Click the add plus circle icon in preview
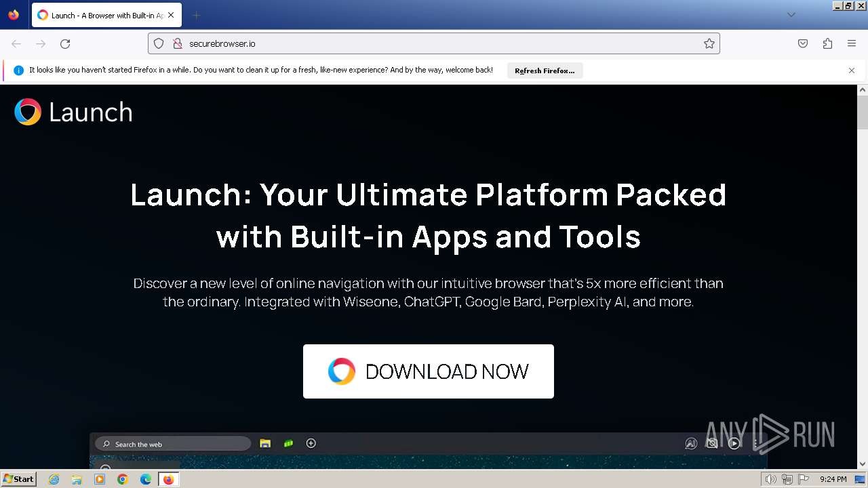The width and height of the screenshot is (868, 488). (311, 443)
